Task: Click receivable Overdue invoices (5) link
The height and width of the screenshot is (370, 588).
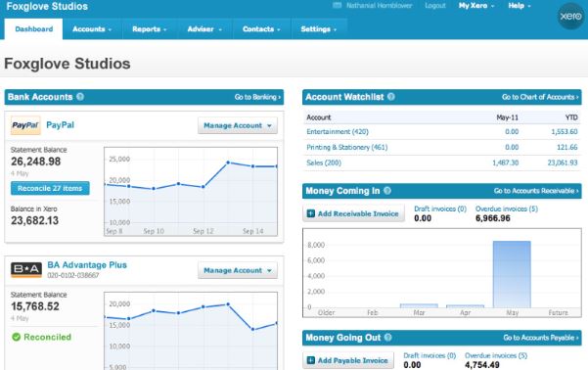Action: (507, 208)
